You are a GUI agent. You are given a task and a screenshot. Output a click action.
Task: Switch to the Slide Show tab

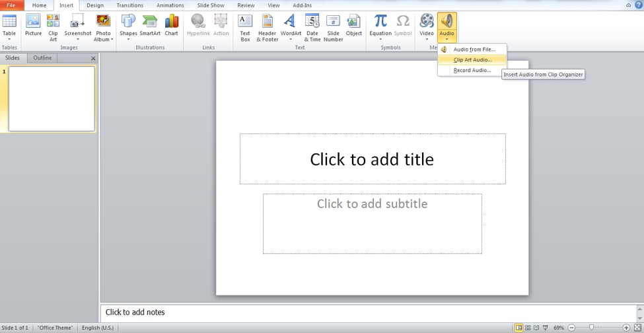pyautogui.click(x=212, y=5)
